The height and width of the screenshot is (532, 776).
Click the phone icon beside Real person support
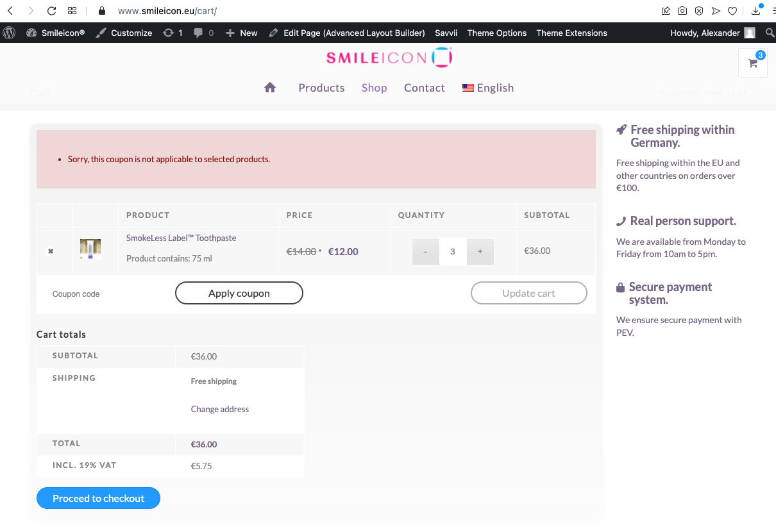click(x=621, y=221)
